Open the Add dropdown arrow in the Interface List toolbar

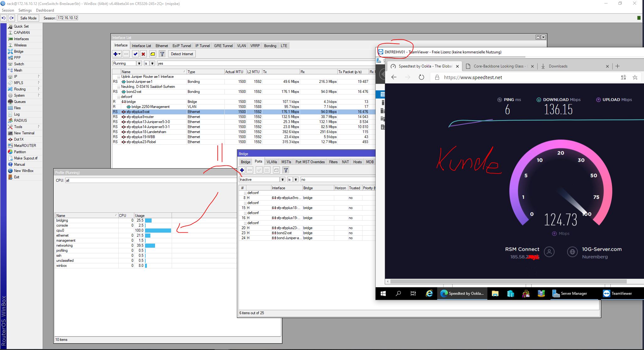(119, 54)
